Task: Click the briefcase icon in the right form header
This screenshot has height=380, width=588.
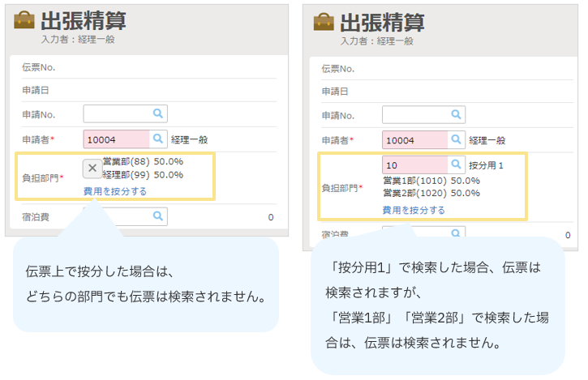Action: click(324, 20)
